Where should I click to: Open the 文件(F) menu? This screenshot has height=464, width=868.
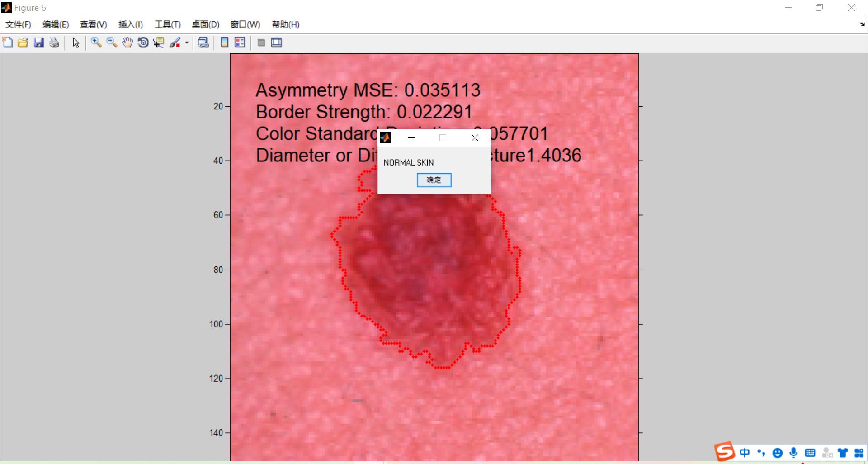18,24
